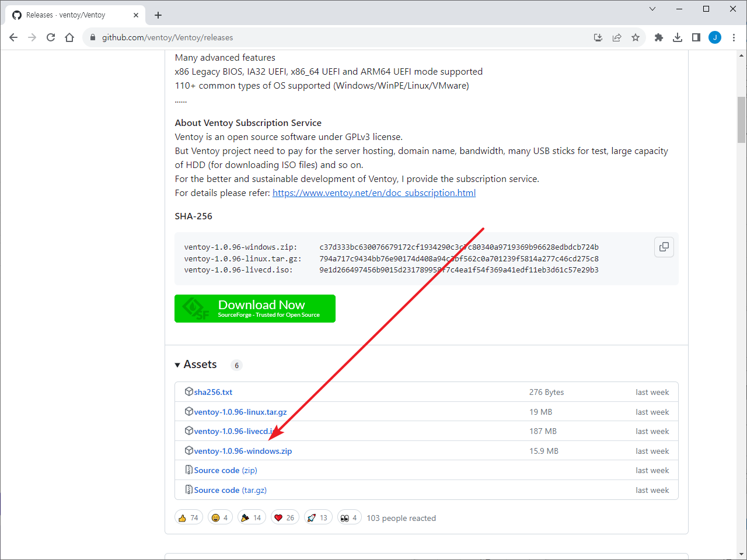The height and width of the screenshot is (560, 747).
Task: Click the rocket reaction 13
Action: tap(318, 518)
